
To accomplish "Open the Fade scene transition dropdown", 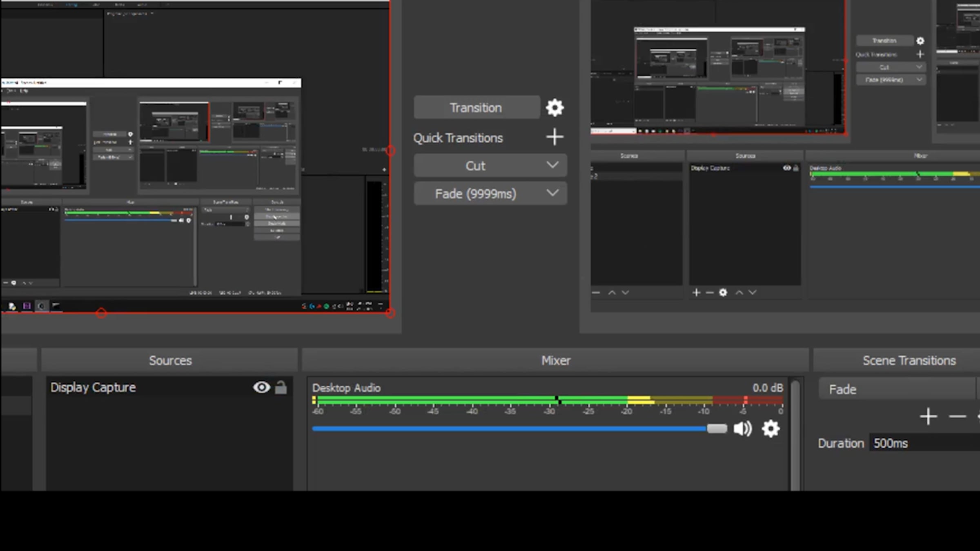I will (x=897, y=389).
